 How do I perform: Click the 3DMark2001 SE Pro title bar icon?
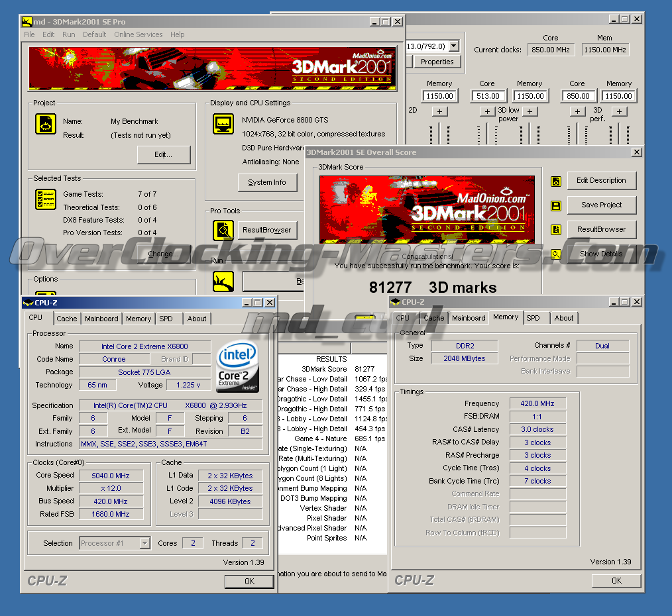tap(27, 21)
